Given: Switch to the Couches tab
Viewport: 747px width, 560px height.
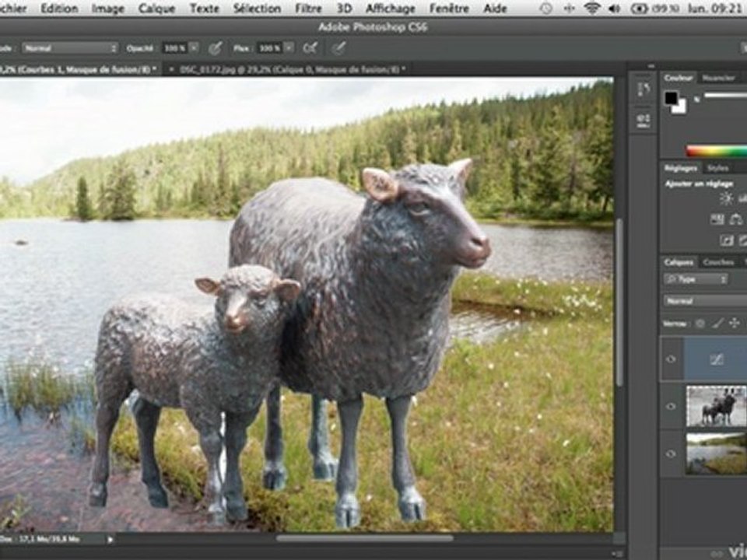Looking at the screenshot, I should [x=718, y=262].
